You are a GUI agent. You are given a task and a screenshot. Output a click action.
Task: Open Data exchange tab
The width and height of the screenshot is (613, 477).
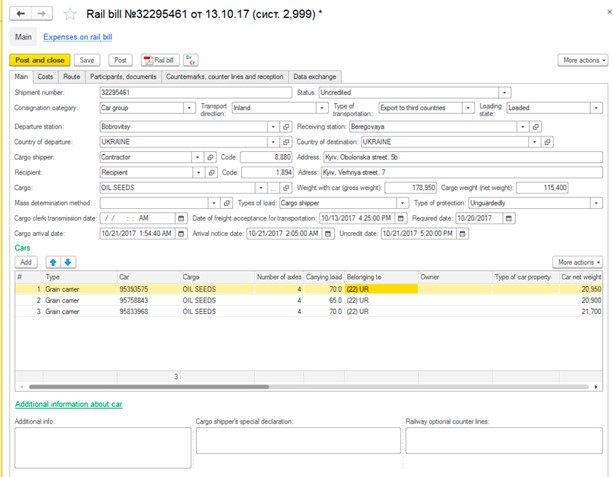(x=315, y=77)
